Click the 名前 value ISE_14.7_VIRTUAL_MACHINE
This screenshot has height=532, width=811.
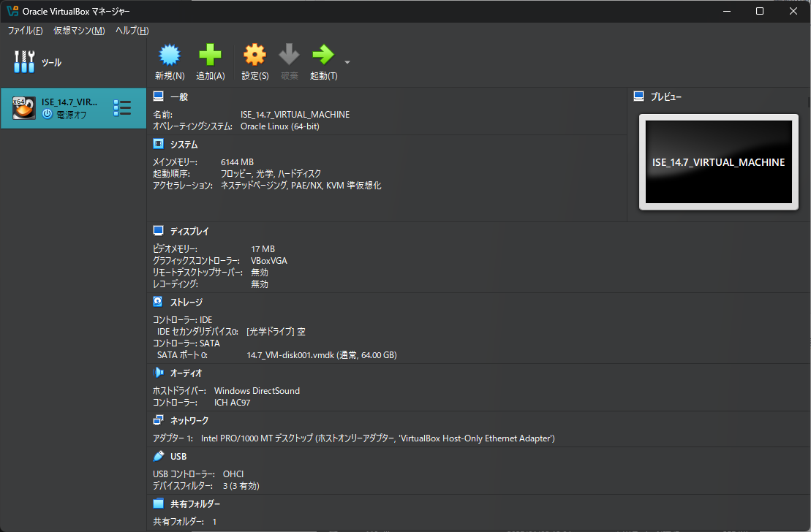[295, 114]
